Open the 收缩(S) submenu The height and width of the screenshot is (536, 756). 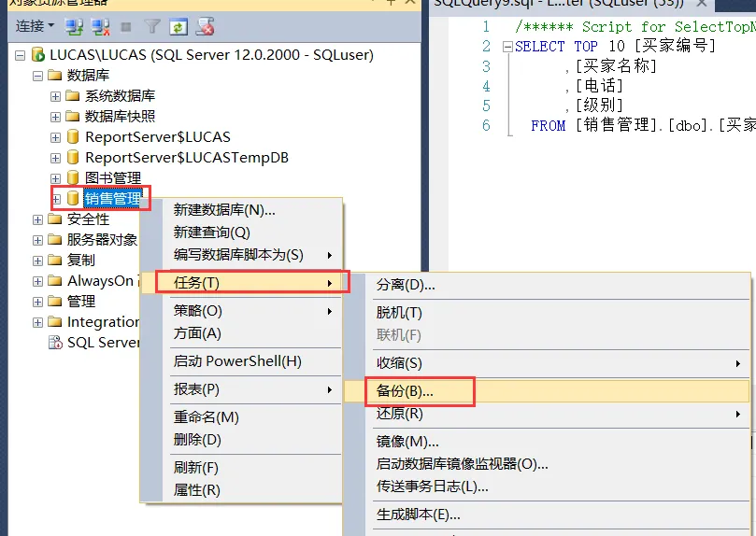[x=547, y=363]
